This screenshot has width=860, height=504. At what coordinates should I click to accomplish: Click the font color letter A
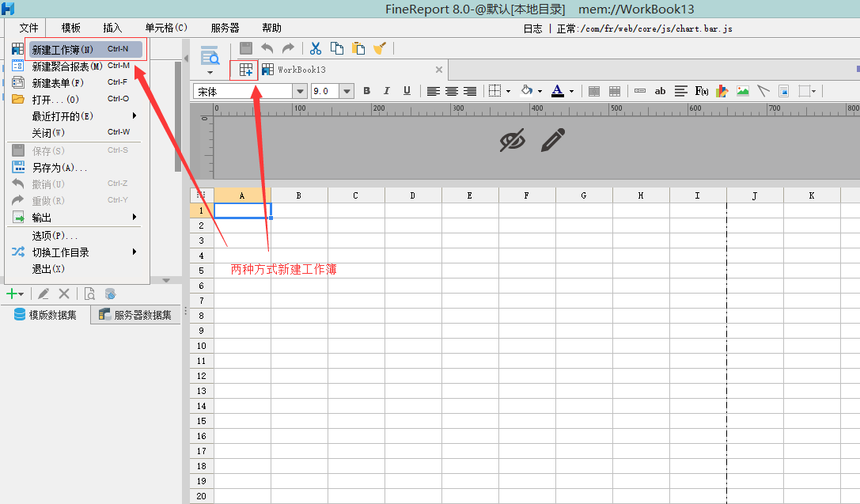point(557,91)
